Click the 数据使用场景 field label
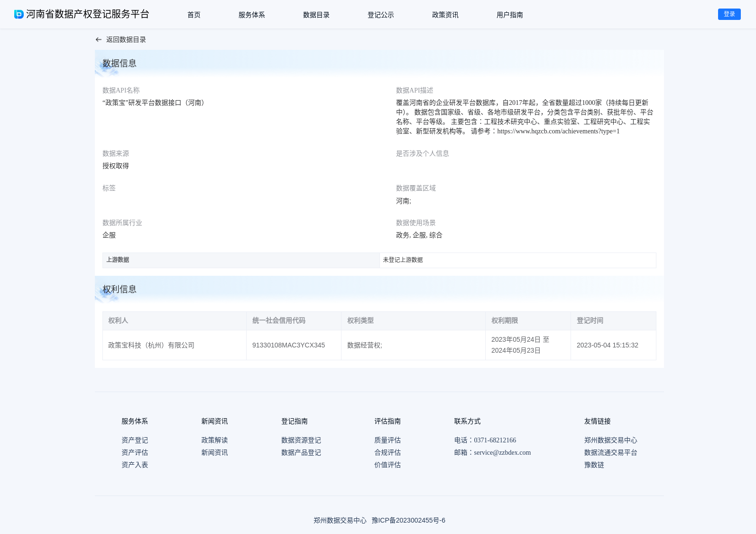This screenshot has width=756, height=534. tap(416, 223)
